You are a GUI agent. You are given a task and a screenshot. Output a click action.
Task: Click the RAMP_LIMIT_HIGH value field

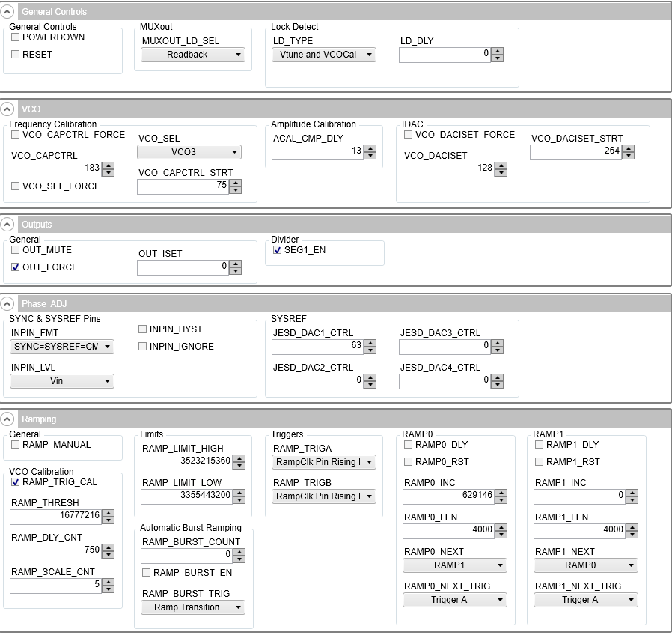pos(187,462)
